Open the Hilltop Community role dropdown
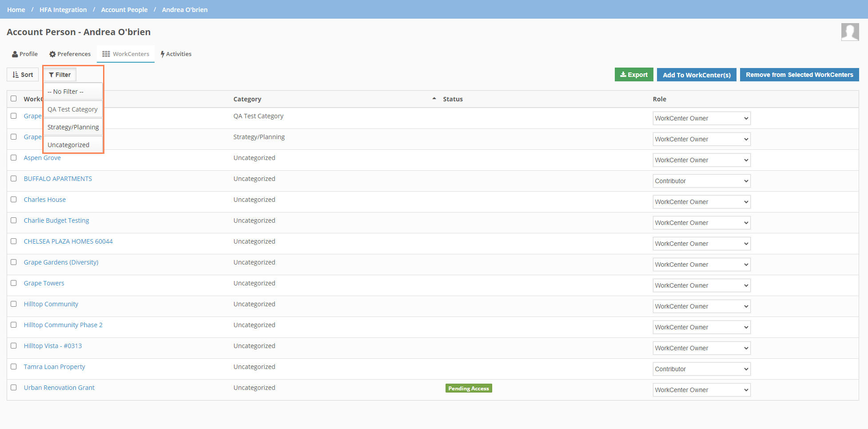The image size is (868, 429). pos(701,306)
